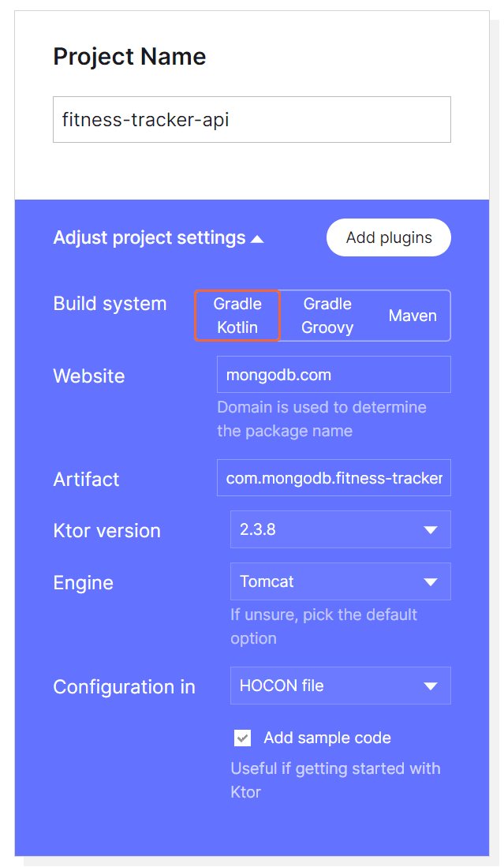Viewport: 504px width, 867px height.
Task: Open the Ktor version dropdown
Action: pos(340,529)
